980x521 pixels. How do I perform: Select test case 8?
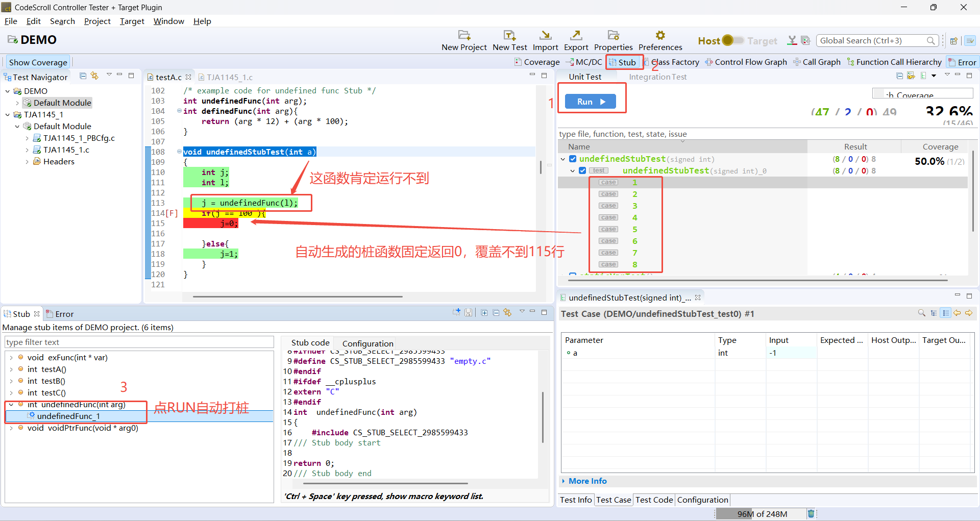coord(634,265)
